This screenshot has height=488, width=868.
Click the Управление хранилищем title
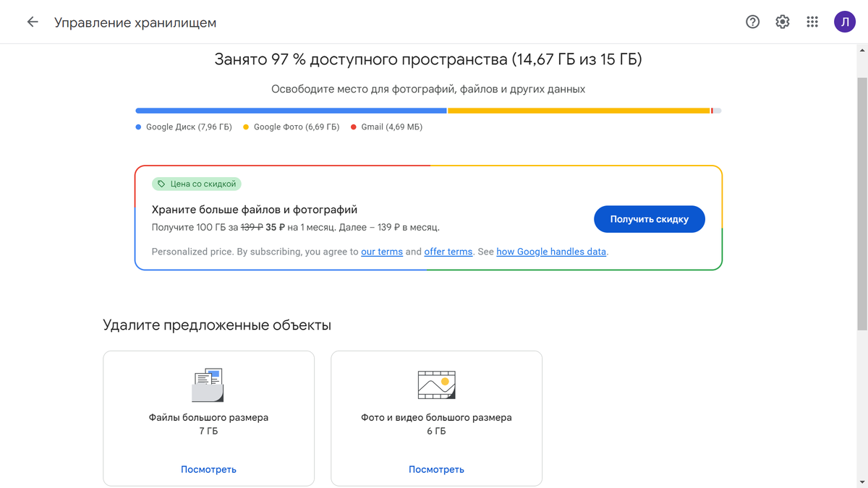click(135, 22)
